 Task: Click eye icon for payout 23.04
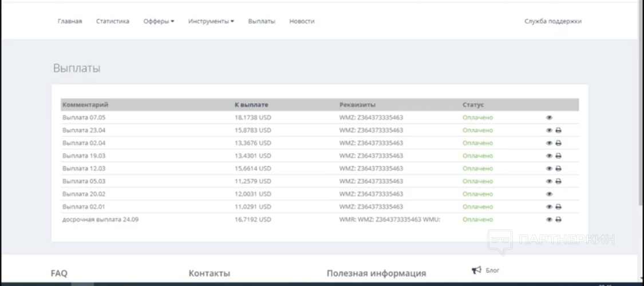pos(550,130)
